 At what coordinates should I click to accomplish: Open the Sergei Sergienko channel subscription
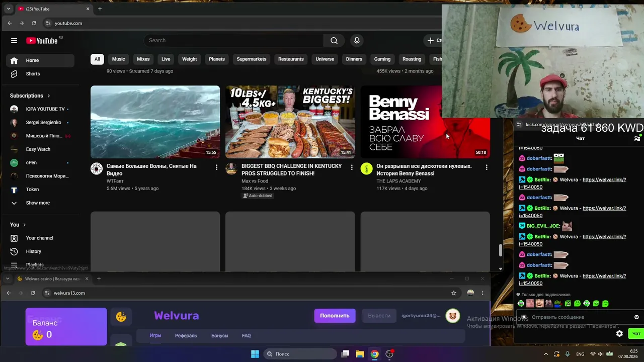pyautogui.click(x=40, y=123)
